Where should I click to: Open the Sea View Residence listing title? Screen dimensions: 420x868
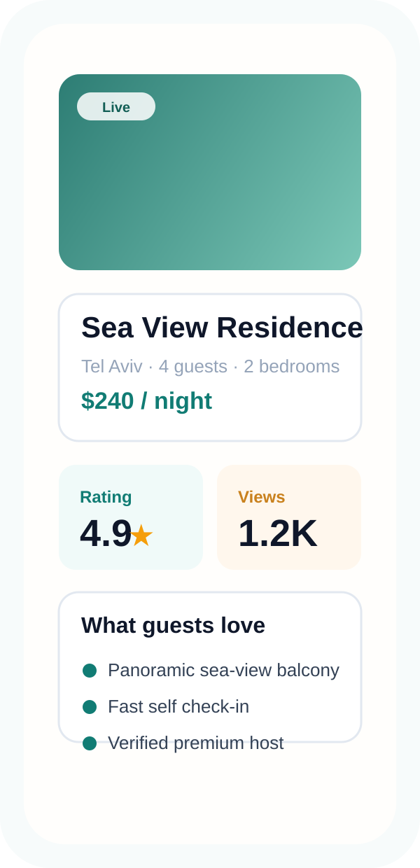tap(222, 328)
